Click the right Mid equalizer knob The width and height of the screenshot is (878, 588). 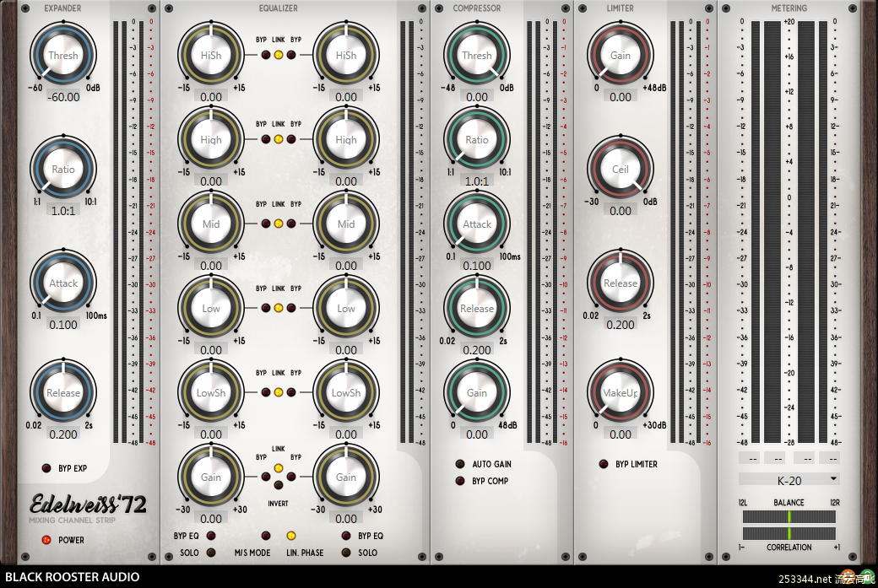coord(346,224)
